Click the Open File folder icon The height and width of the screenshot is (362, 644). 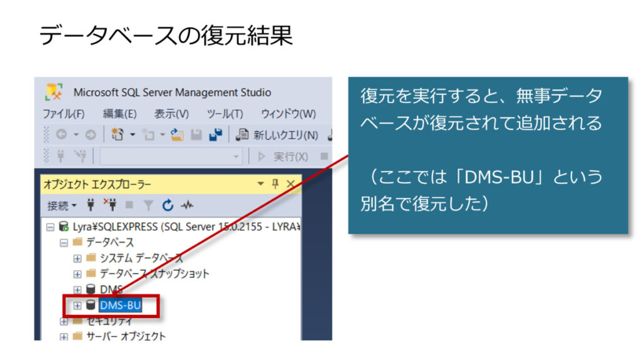click(x=176, y=134)
